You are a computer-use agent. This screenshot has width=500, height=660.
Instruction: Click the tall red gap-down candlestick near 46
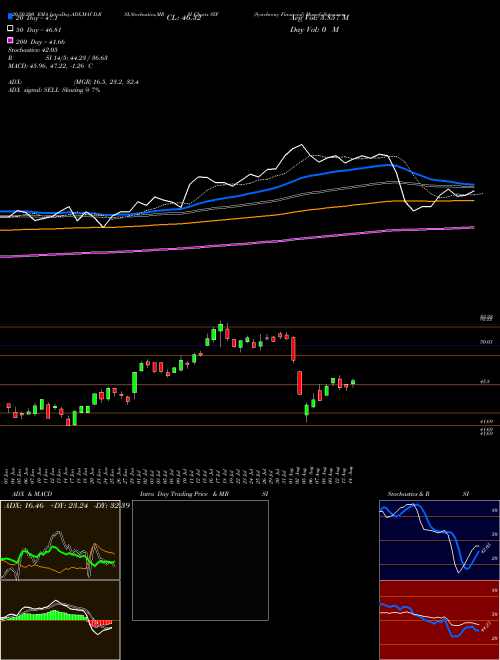click(300, 383)
